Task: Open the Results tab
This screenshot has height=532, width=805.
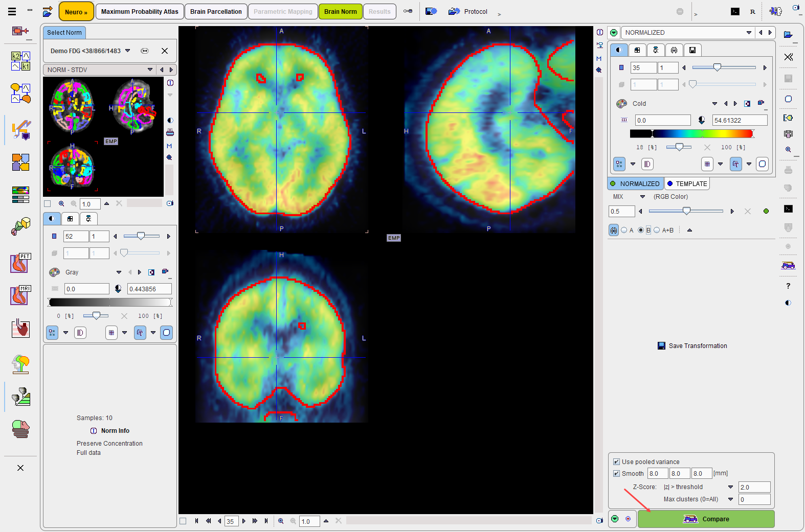Action: (x=379, y=11)
